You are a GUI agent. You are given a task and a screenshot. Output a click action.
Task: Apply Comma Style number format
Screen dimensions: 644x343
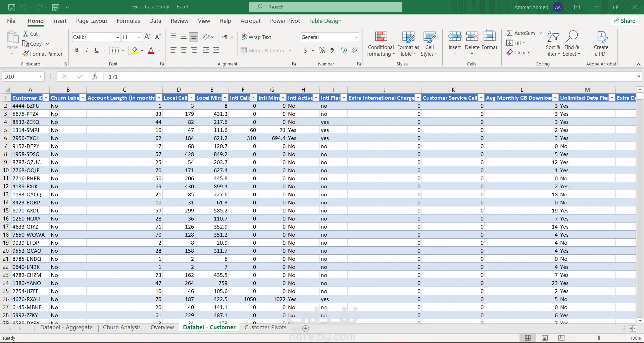point(332,50)
